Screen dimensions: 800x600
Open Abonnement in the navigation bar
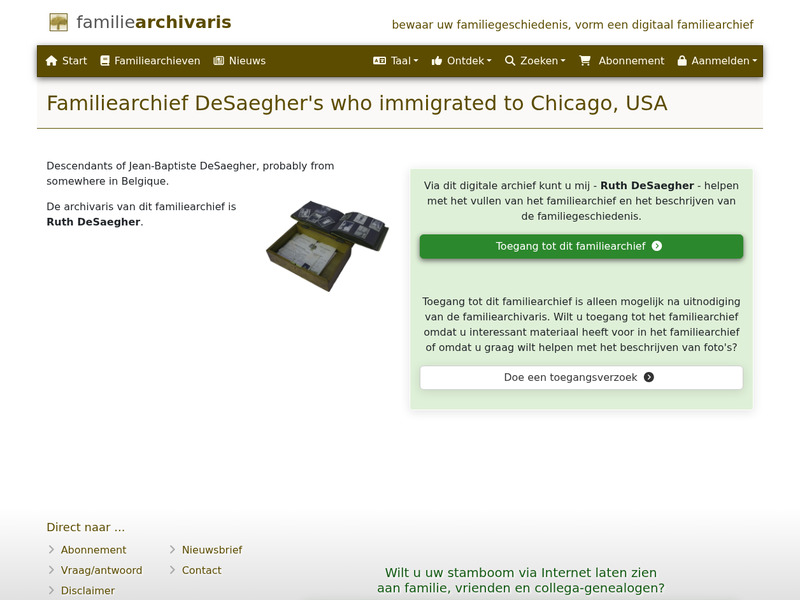point(622,61)
